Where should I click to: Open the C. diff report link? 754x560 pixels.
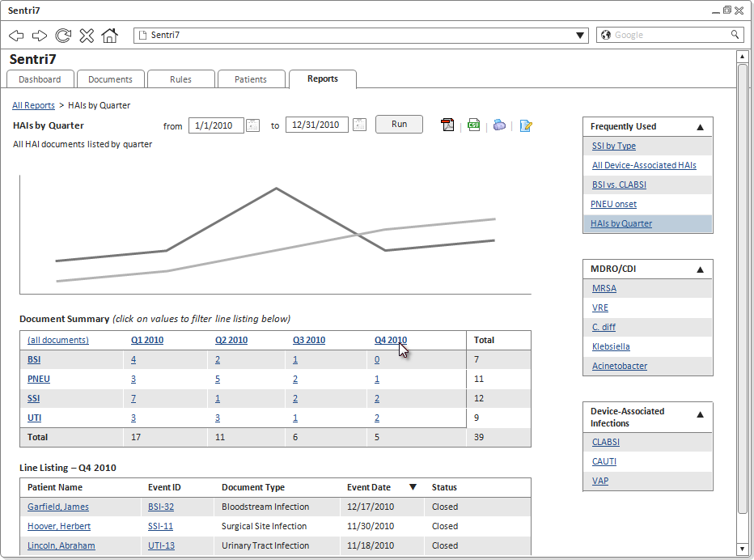(604, 327)
